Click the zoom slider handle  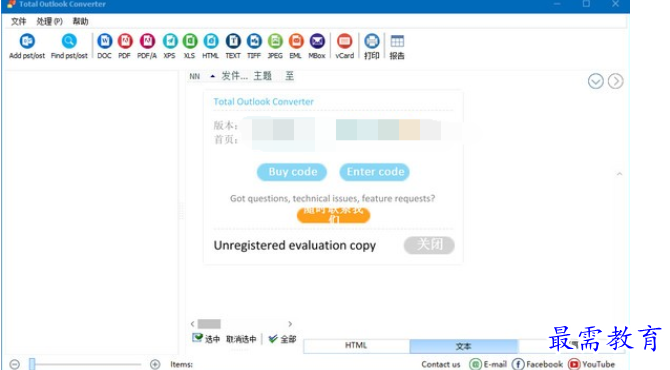[32, 364]
